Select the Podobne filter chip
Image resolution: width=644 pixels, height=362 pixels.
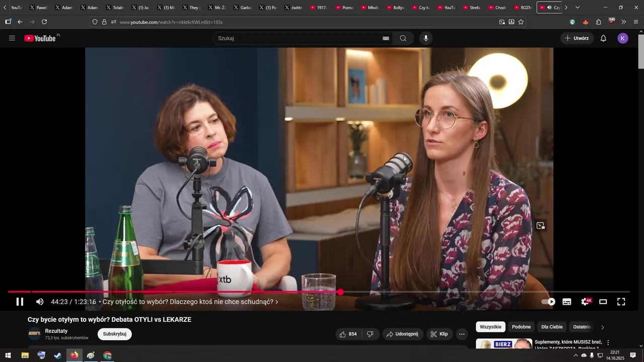pos(521,327)
